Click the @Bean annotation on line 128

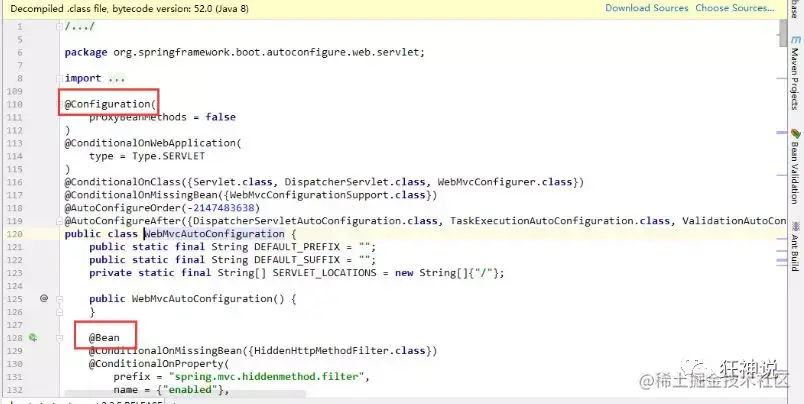(x=104, y=338)
